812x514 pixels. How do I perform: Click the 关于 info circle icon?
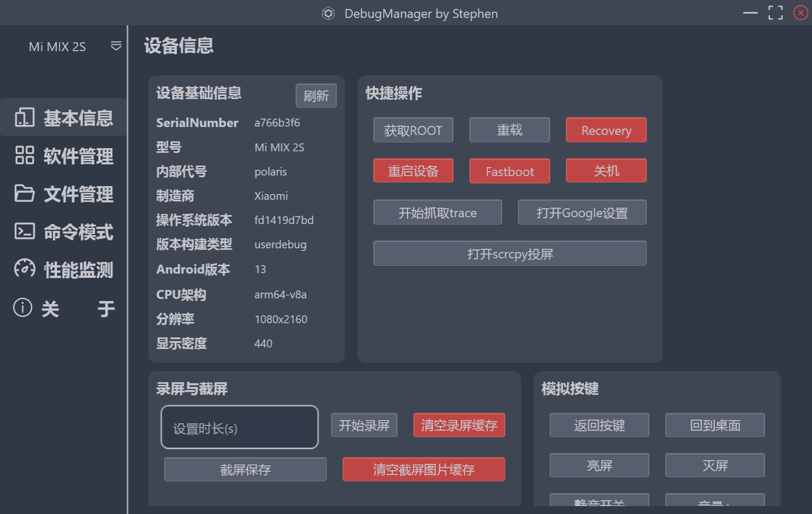23,307
